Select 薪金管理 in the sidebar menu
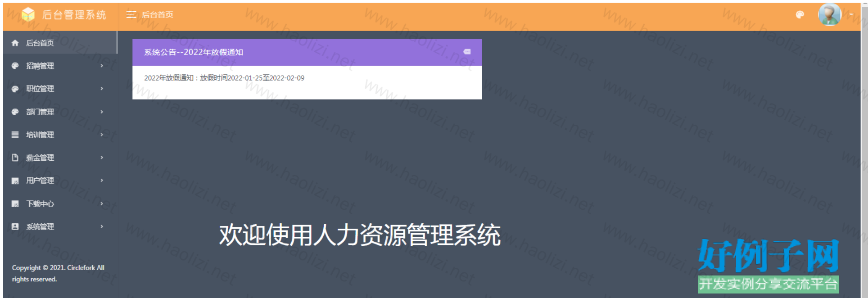 pos(40,158)
